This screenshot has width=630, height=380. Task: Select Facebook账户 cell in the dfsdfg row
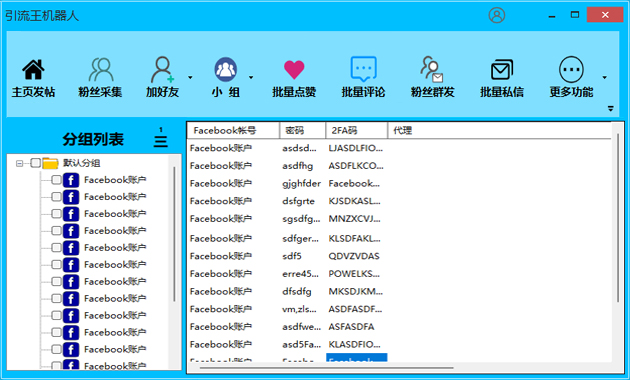point(221,292)
